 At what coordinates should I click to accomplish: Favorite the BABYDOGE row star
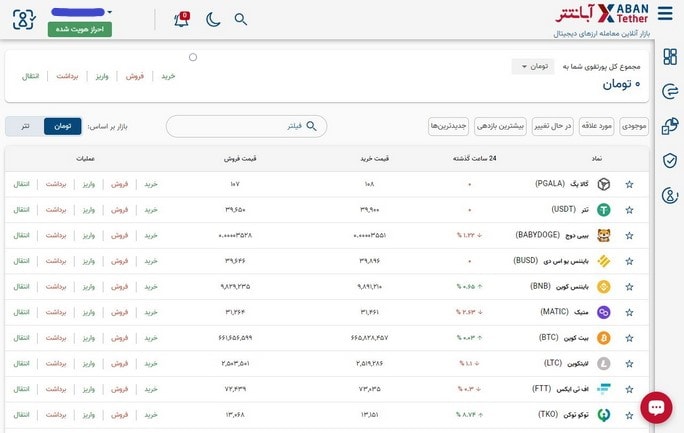pyautogui.click(x=629, y=236)
